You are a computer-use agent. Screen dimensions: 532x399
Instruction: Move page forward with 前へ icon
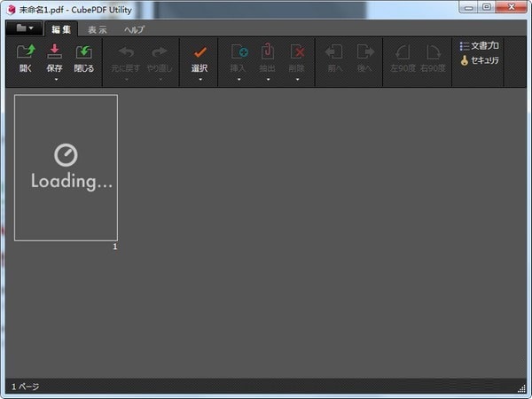pos(334,52)
